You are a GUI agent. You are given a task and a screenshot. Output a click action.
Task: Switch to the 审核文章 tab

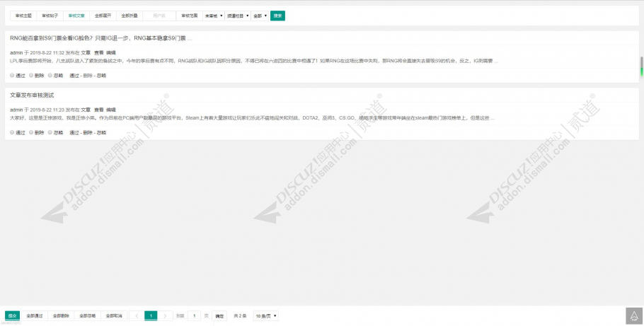pyautogui.click(x=76, y=16)
